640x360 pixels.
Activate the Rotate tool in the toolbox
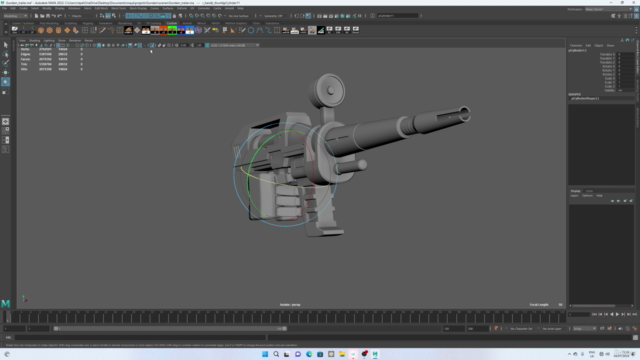5,82
